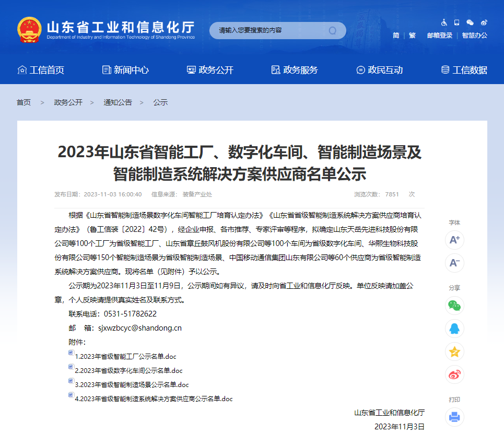Click the A+ icon to increase font size
The width and height of the screenshot is (504, 445).
coord(454,239)
